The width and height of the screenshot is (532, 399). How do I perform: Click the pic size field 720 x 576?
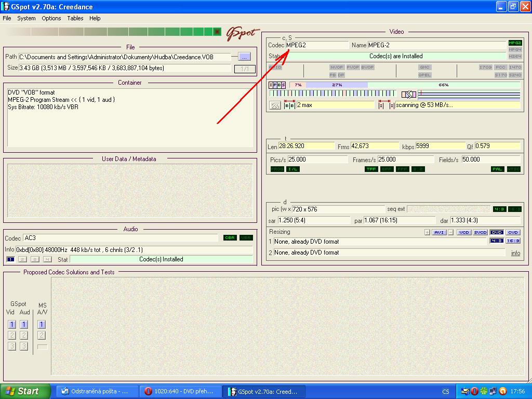[338, 209]
